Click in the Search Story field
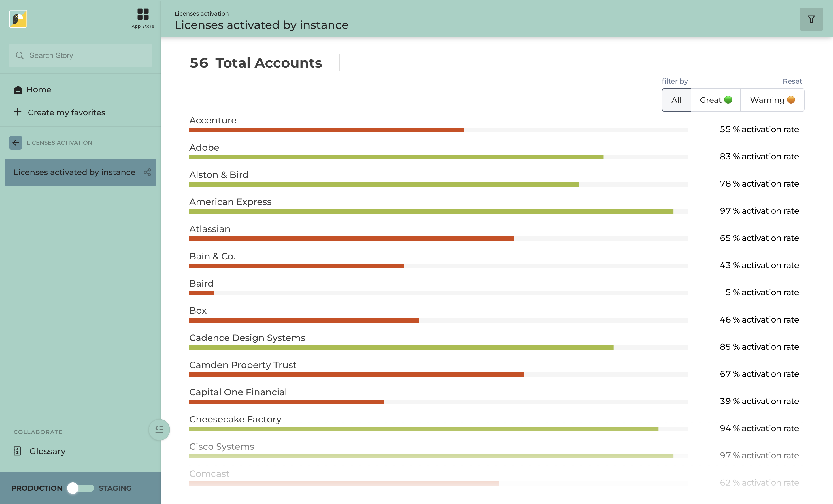 [x=80, y=55]
